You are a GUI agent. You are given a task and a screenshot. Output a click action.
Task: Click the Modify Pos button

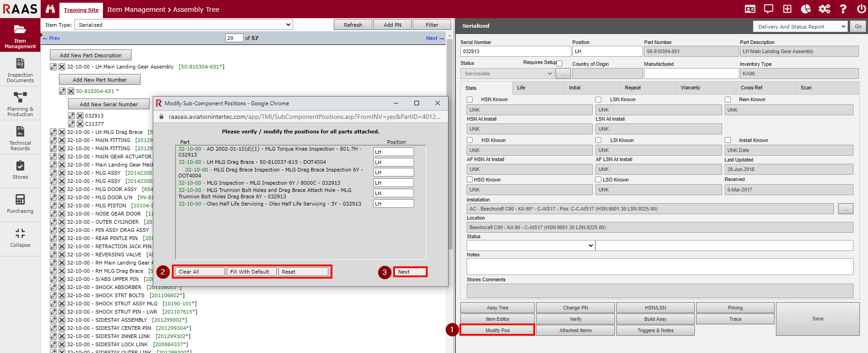(x=497, y=330)
